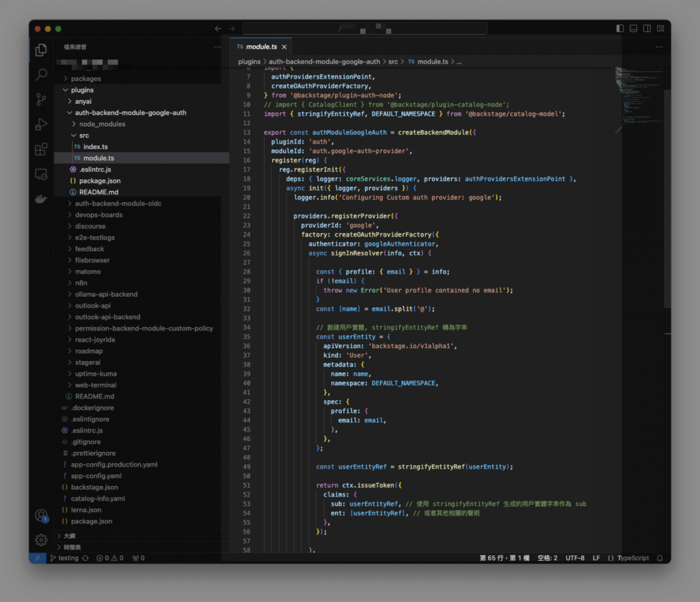Image resolution: width=700 pixels, height=602 pixels.
Task: Toggle the primary side bar layout icon
Action: (x=620, y=29)
